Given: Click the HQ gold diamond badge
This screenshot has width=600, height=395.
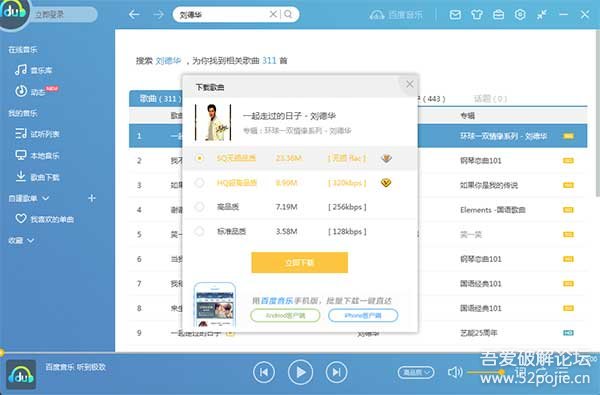Looking at the screenshot, I should (386, 183).
